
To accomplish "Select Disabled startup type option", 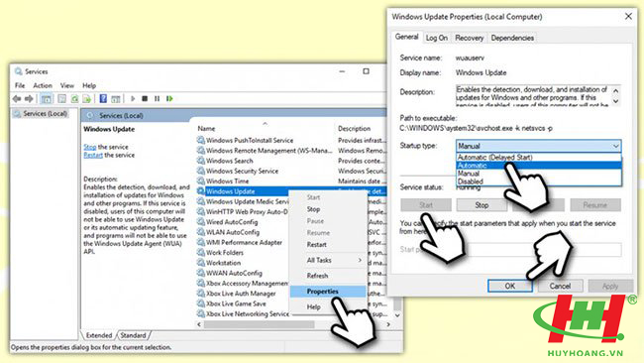I will (539, 181).
